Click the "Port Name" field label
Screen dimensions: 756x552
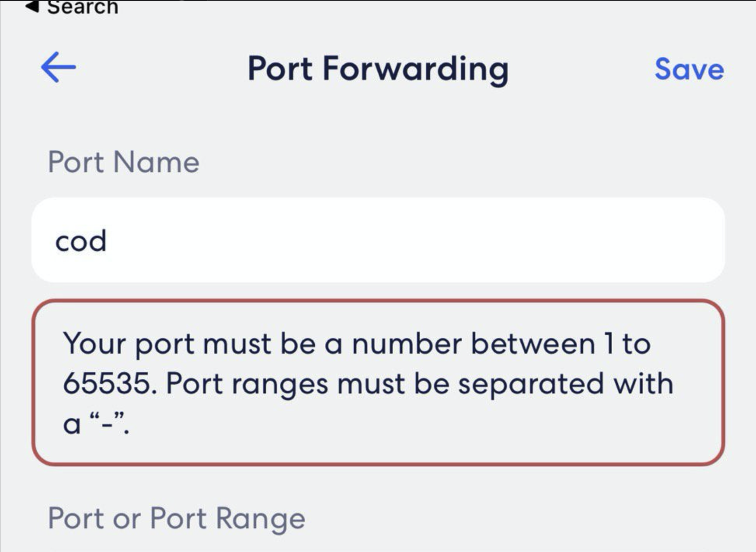[124, 162]
